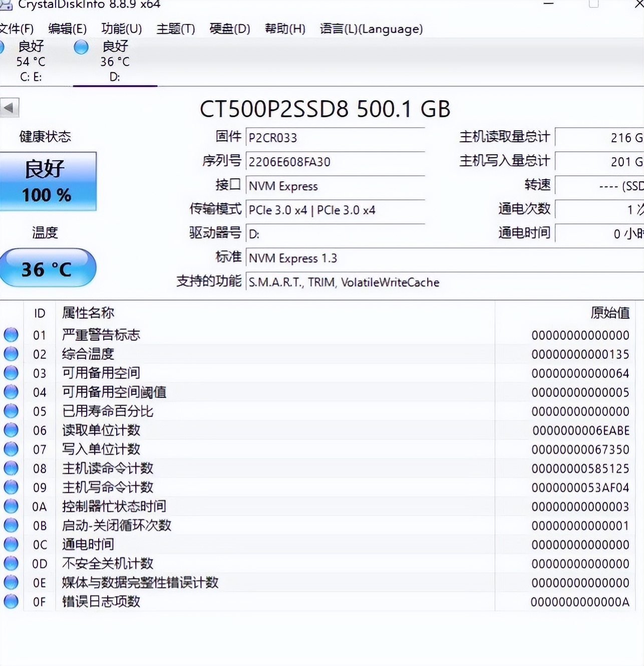The height and width of the screenshot is (666, 644).
Task: Select raw value 0000000000000A of 错误日志项数
Action: tap(580, 601)
